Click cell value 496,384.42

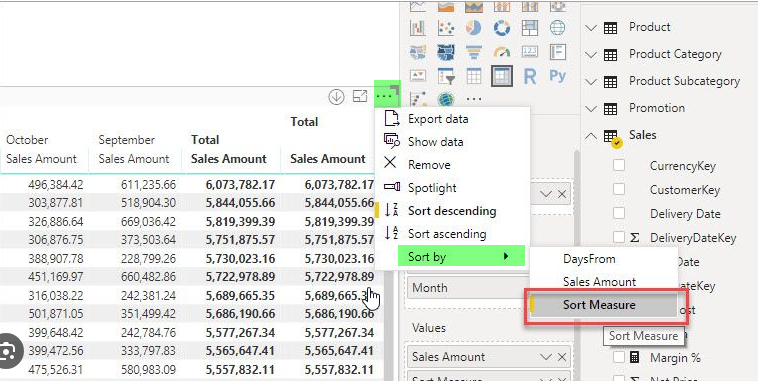coord(56,185)
